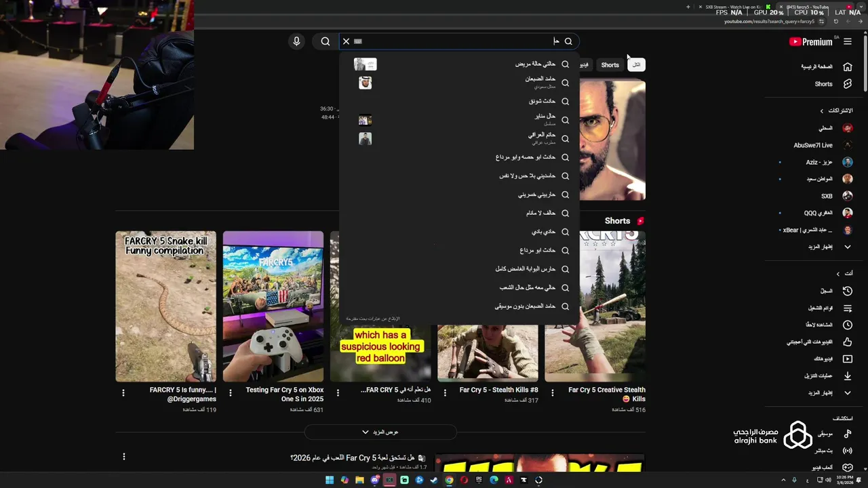Screen dimensions: 868x488
Task: Choose suggestion حامد الضبعان بدون موسيقى
Action: click(x=460, y=306)
